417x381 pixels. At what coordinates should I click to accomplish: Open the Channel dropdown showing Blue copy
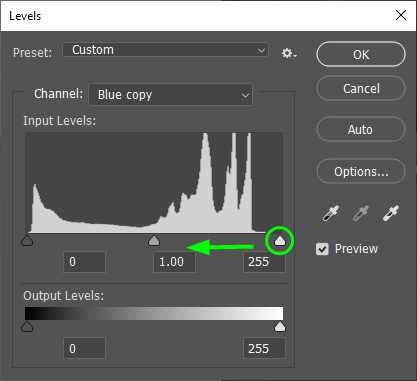click(170, 95)
